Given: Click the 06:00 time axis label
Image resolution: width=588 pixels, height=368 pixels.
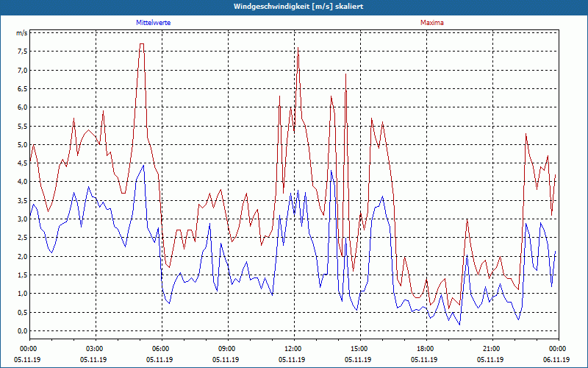Looking at the screenshot, I should [162, 349].
